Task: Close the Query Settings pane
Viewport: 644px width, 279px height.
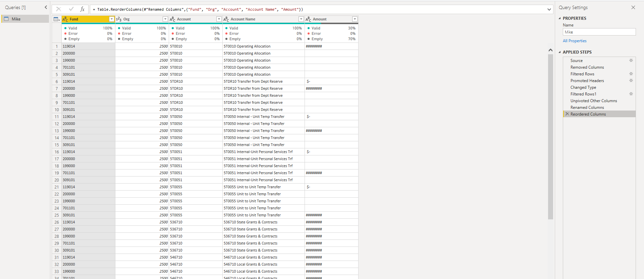Action: coord(633,7)
